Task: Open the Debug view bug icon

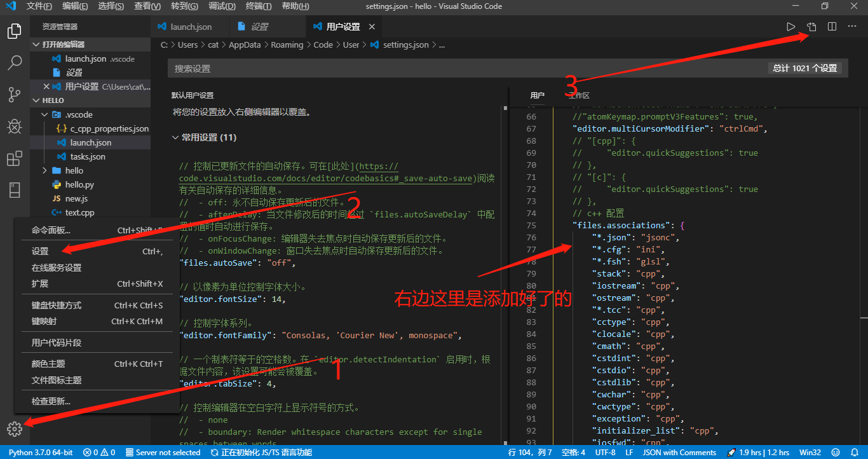Action: coord(15,127)
